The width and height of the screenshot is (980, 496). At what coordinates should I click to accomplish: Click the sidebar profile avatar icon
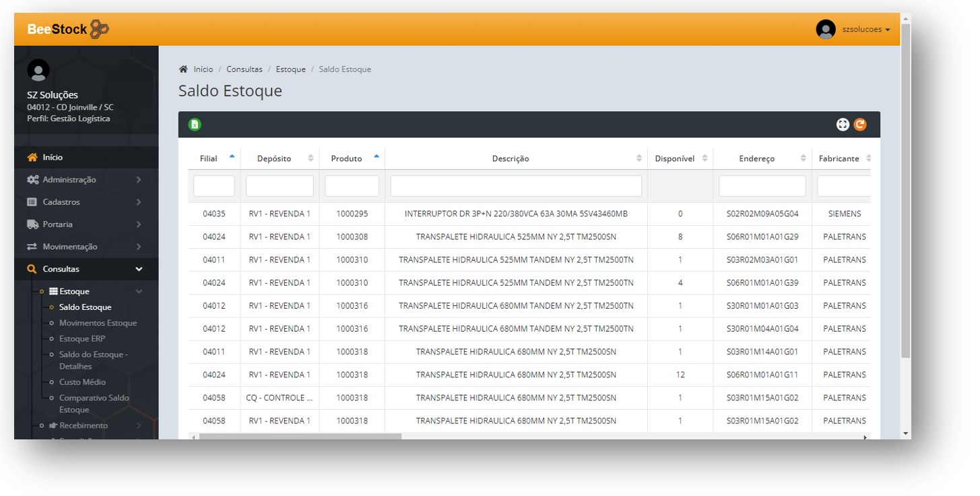pyautogui.click(x=38, y=70)
